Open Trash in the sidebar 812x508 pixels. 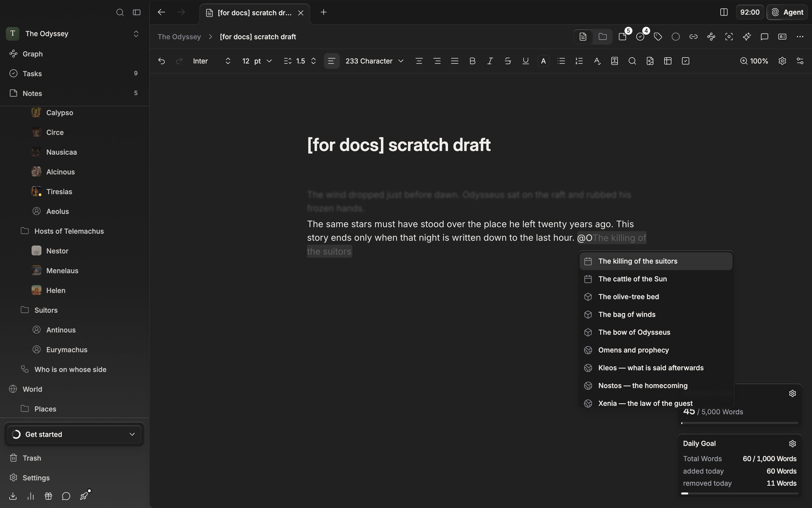tap(74, 458)
